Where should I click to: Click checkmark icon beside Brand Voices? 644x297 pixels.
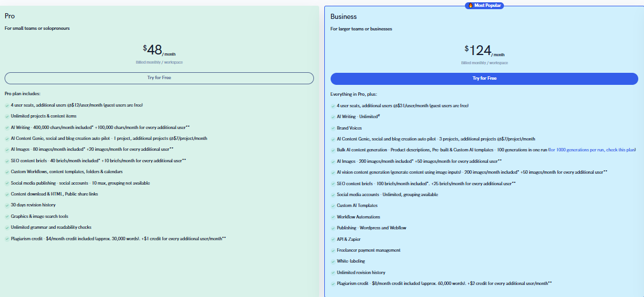(x=332, y=127)
